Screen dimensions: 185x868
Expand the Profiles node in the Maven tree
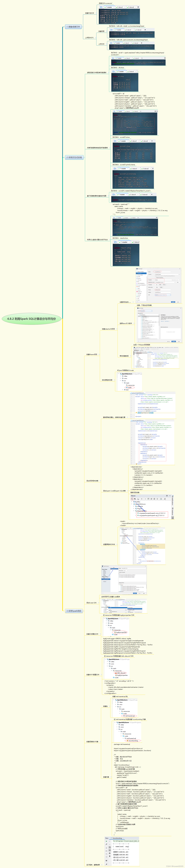[x=132, y=502]
